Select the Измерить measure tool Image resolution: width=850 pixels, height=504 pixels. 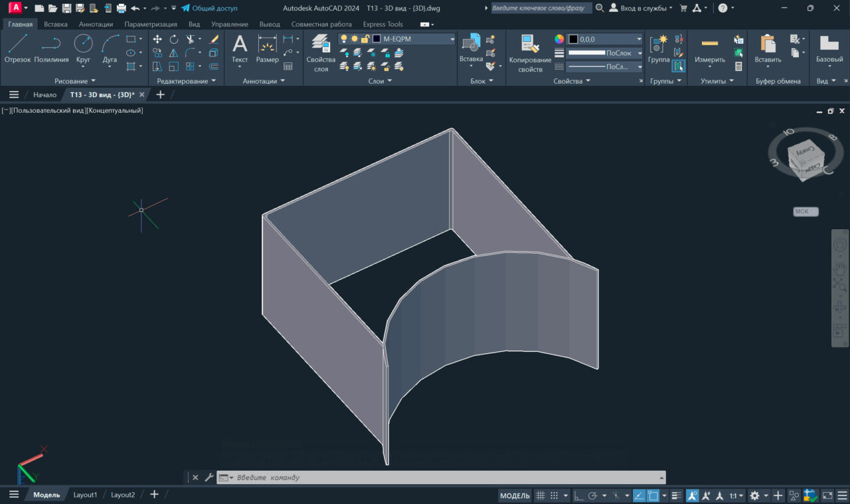(710, 49)
